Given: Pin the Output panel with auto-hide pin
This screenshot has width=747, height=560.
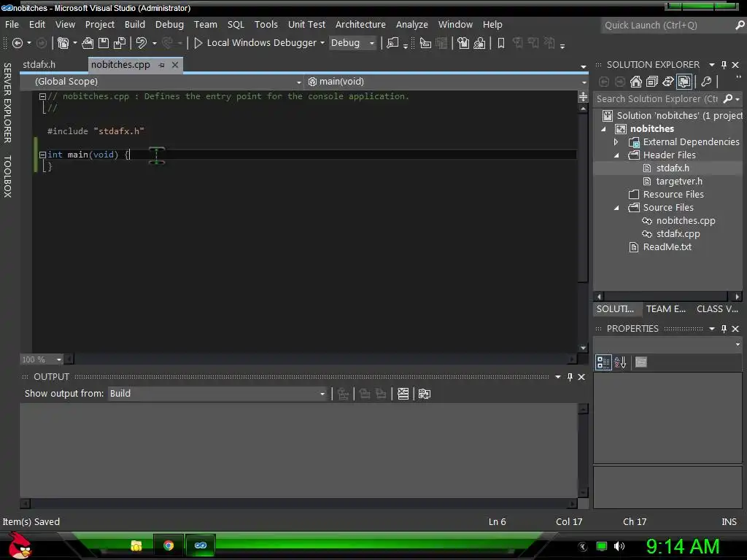Looking at the screenshot, I should 570,377.
